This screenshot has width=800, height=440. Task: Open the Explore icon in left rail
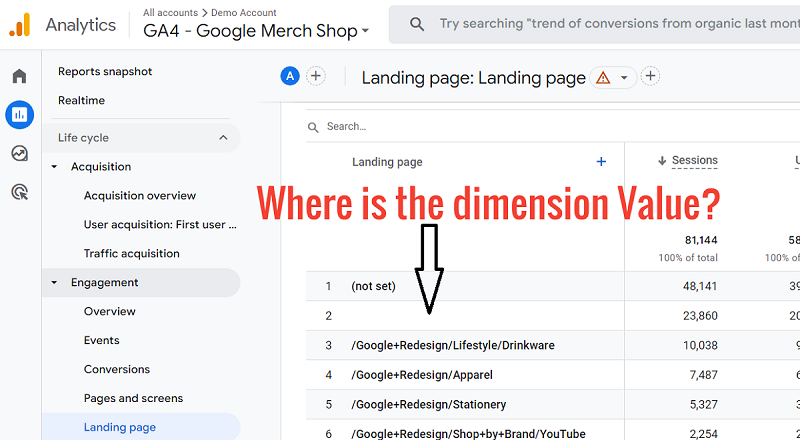[x=19, y=153]
